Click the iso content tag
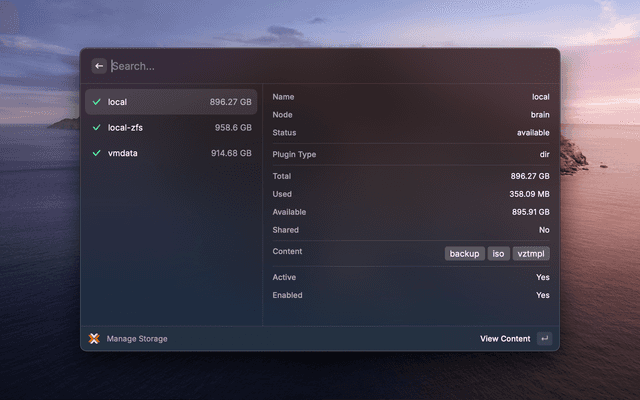This screenshot has height=400, width=640. (498, 254)
